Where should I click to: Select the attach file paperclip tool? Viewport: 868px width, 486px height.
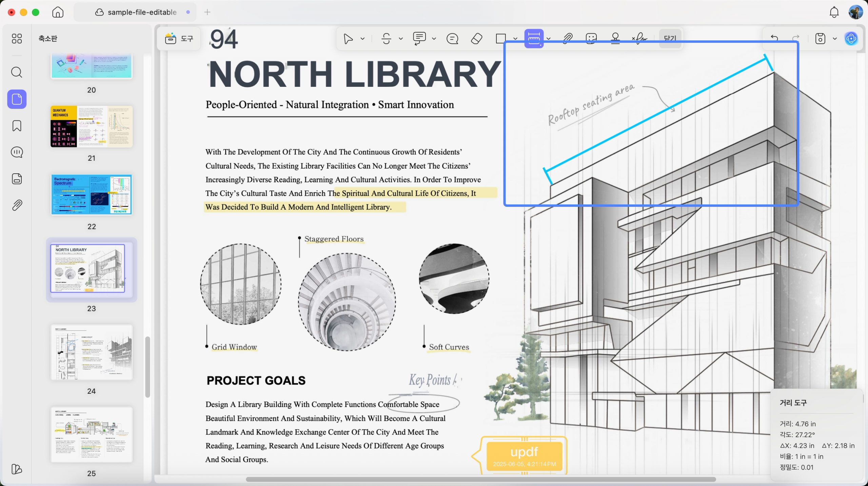568,39
